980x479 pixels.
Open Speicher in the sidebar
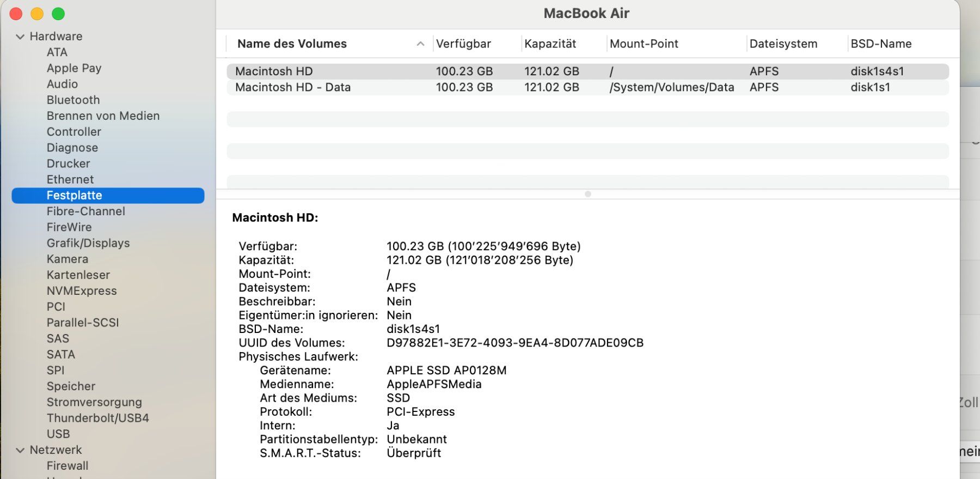(71, 386)
